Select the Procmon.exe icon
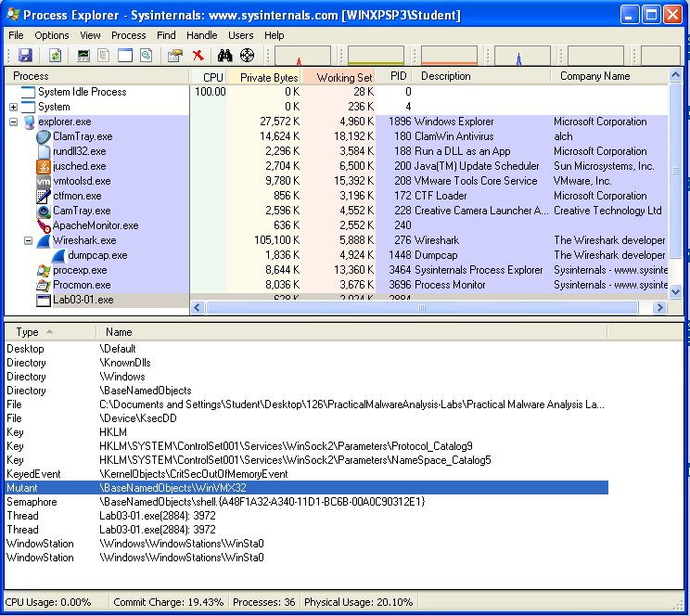The width and height of the screenshot is (690, 616). coord(43,286)
